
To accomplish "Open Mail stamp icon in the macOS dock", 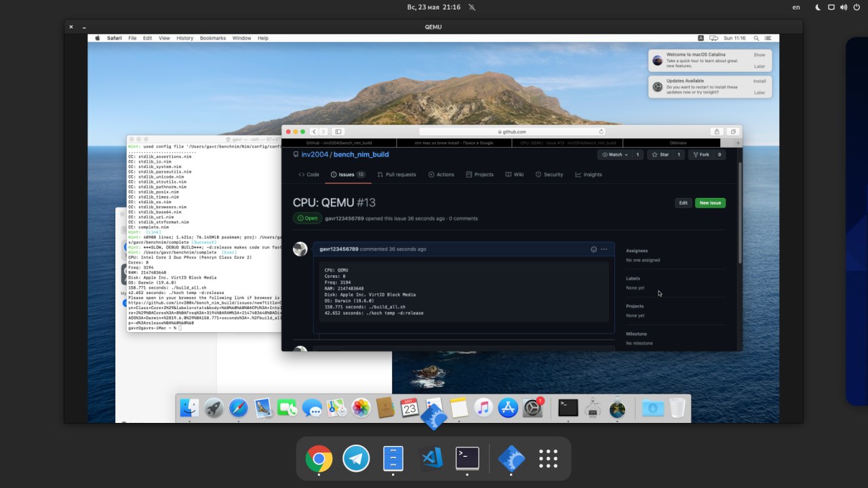I will point(263,408).
